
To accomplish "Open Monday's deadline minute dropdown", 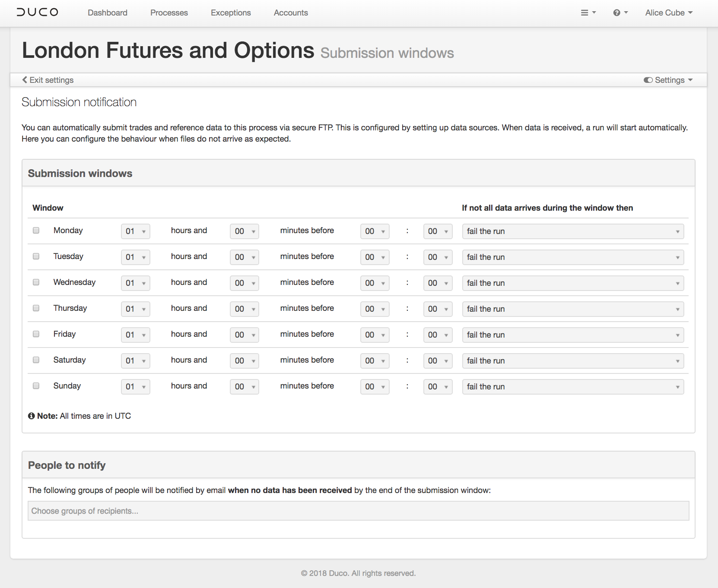I will point(438,231).
